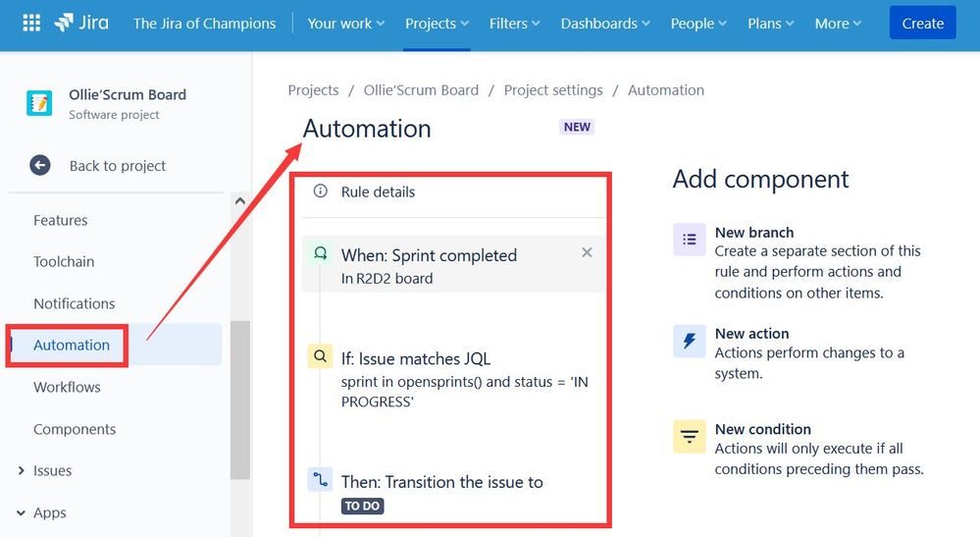Click the JQL condition magnifier icon
Image resolution: width=980 pixels, height=537 pixels.
pos(320,356)
